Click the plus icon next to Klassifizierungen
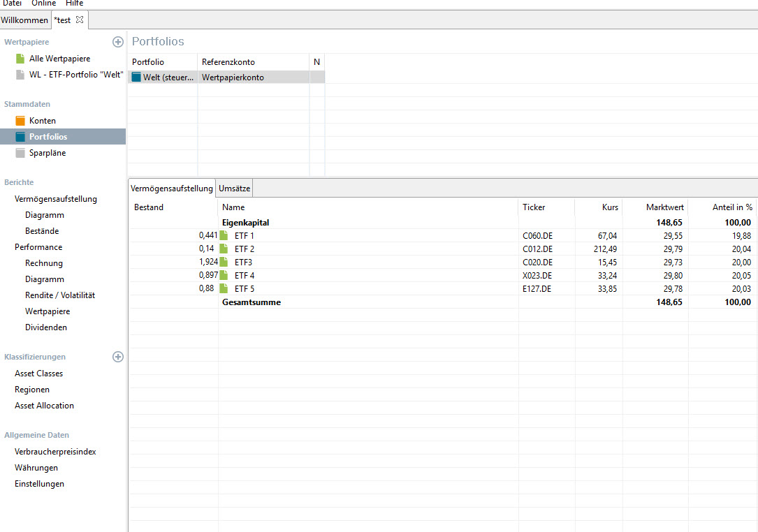 [118, 357]
